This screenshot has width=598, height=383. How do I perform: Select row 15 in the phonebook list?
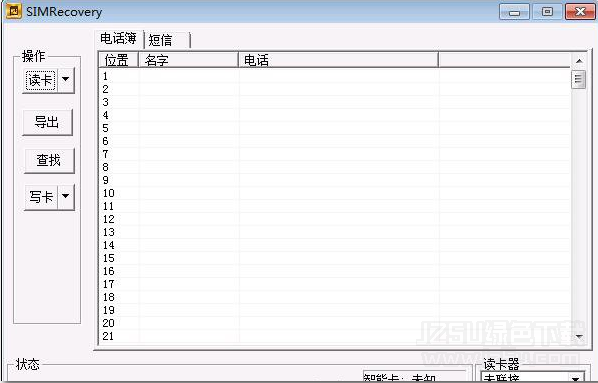[334, 258]
